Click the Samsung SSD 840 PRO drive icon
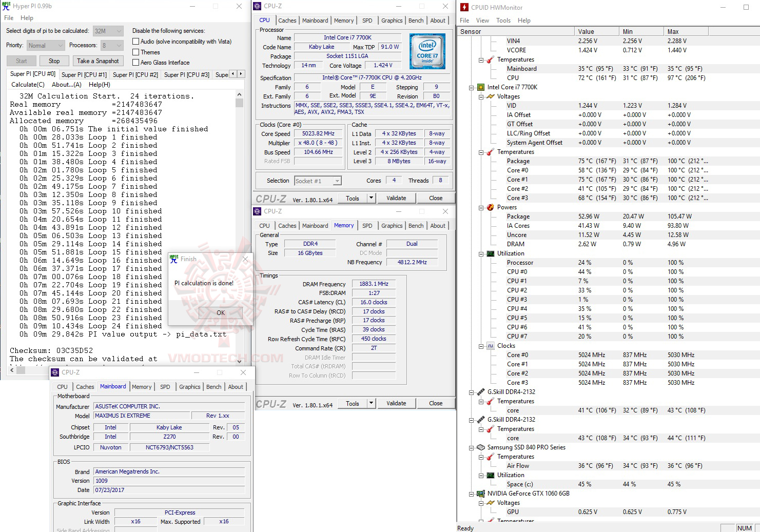This screenshot has width=760, height=532. point(481,447)
